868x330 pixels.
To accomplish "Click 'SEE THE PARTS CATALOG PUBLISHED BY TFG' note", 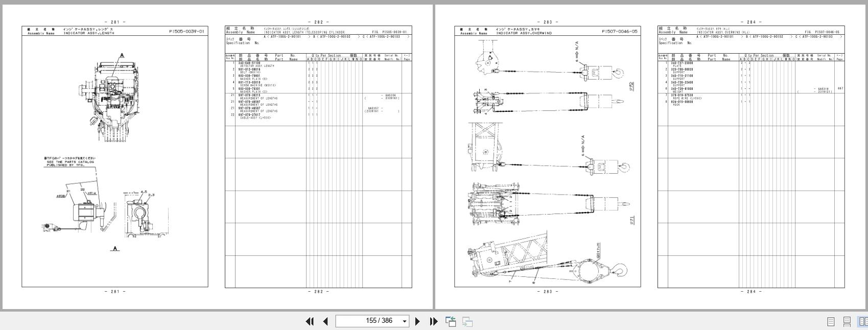I will (71, 163).
